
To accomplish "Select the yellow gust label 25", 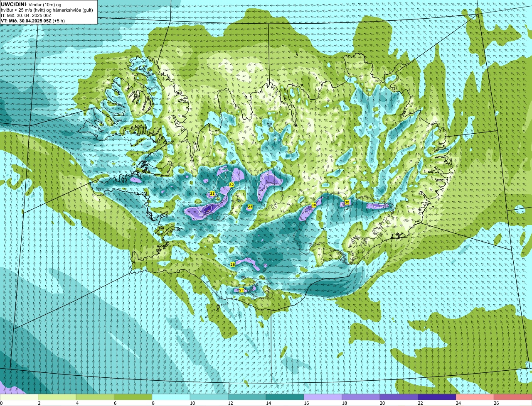I will click(250, 206).
